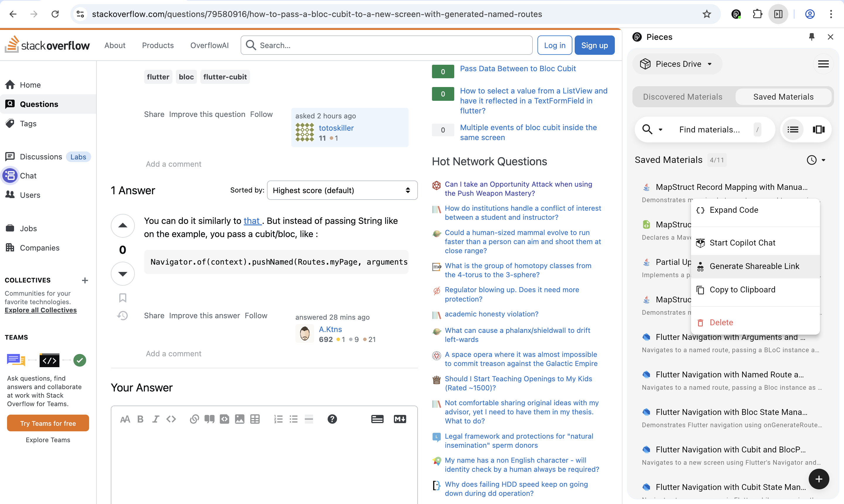This screenshot has width=844, height=504.
Task: Open Discussions Labs in the sidebar
Action: point(48,156)
